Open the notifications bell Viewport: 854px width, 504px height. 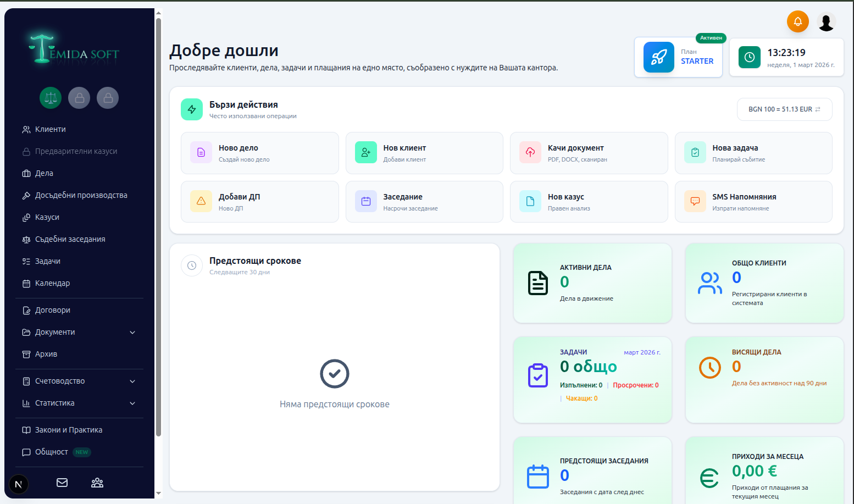797,21
